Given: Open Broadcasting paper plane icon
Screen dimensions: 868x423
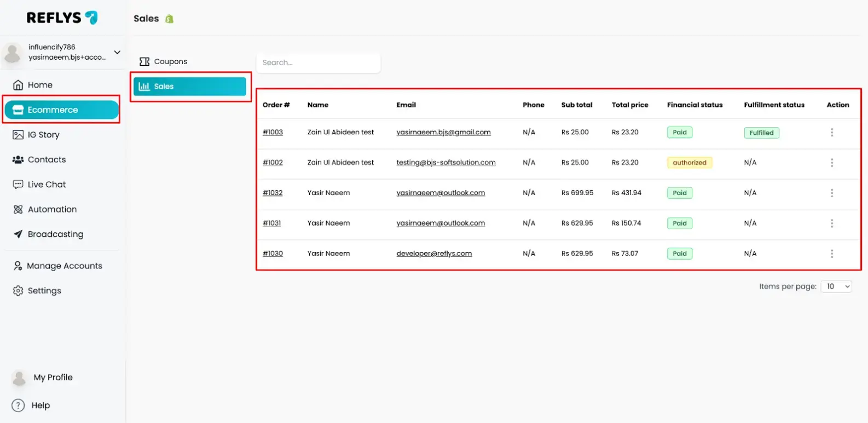Looking at the screenshot, I should pos(18,234).
